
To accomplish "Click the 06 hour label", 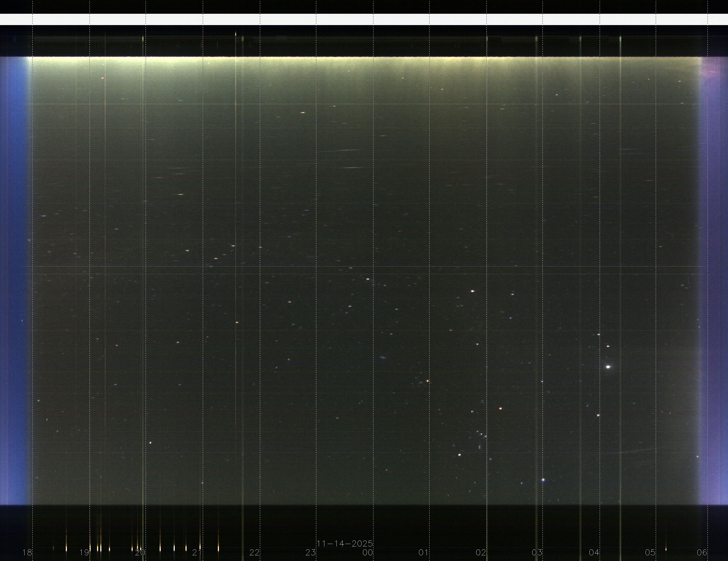I will pos(702,552).
